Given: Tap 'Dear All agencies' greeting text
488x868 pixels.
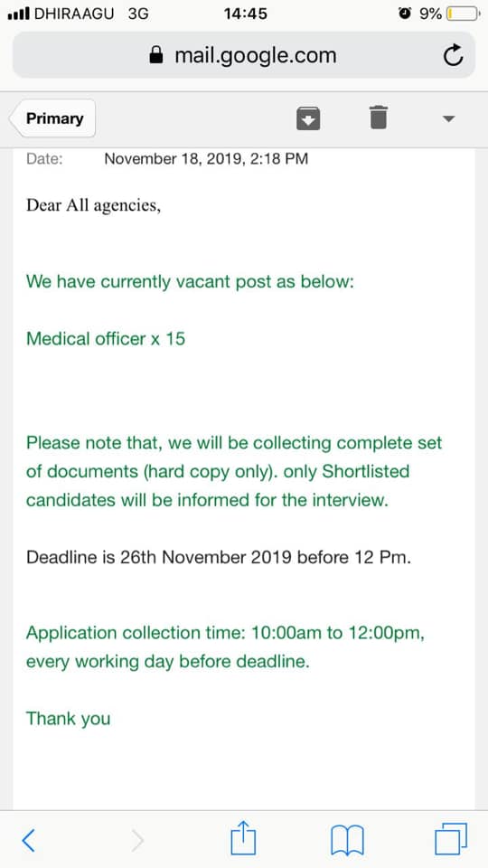Looking at the screenshot, I should 93,206.
